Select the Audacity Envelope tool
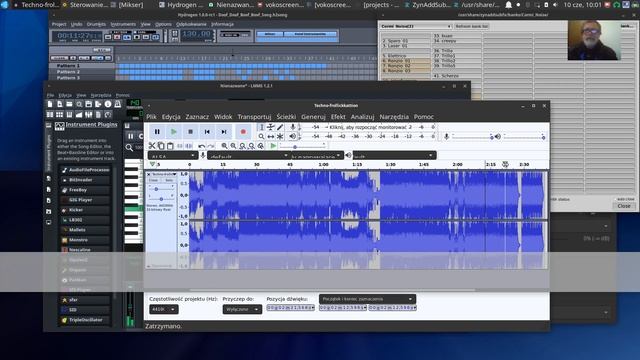Image resolution: width=640 pixels, height=360 pixels. click(x=271, y=127)
